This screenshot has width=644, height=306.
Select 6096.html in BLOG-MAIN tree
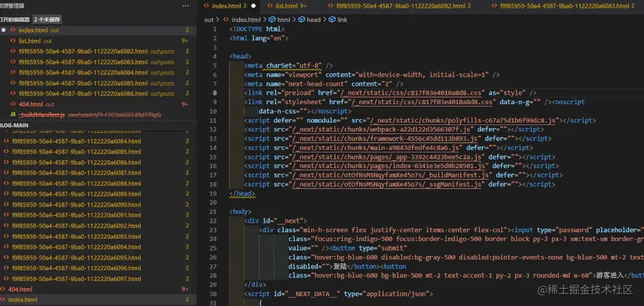click(x=98, y=268)
